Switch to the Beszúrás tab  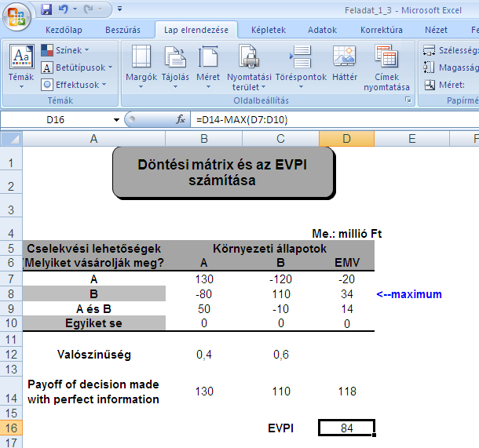tap(122, 30)
